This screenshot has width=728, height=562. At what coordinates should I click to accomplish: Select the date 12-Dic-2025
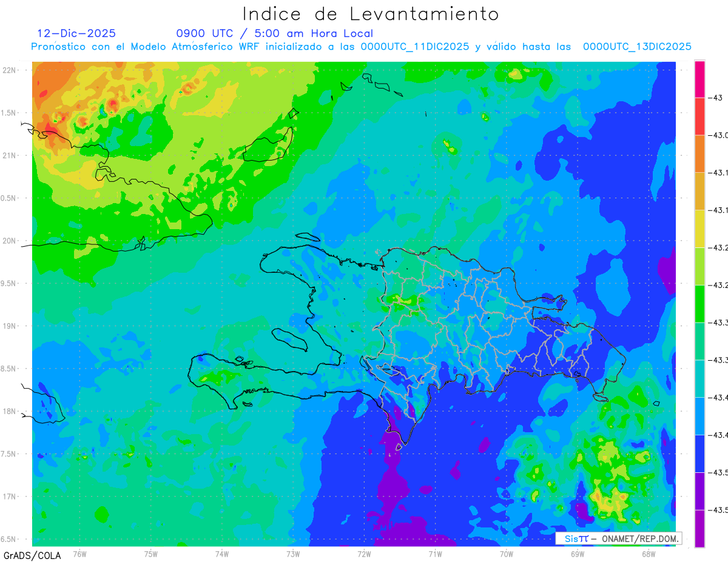[x=76, y=33]
